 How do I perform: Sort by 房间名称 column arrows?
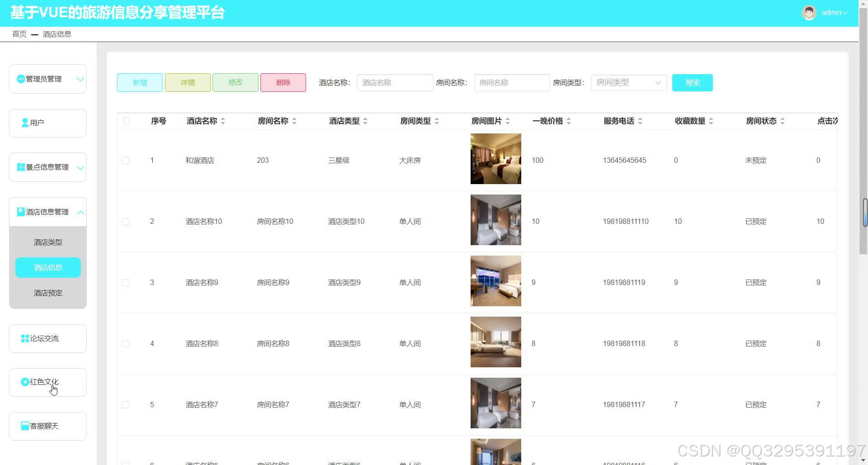tap(294, 121)
